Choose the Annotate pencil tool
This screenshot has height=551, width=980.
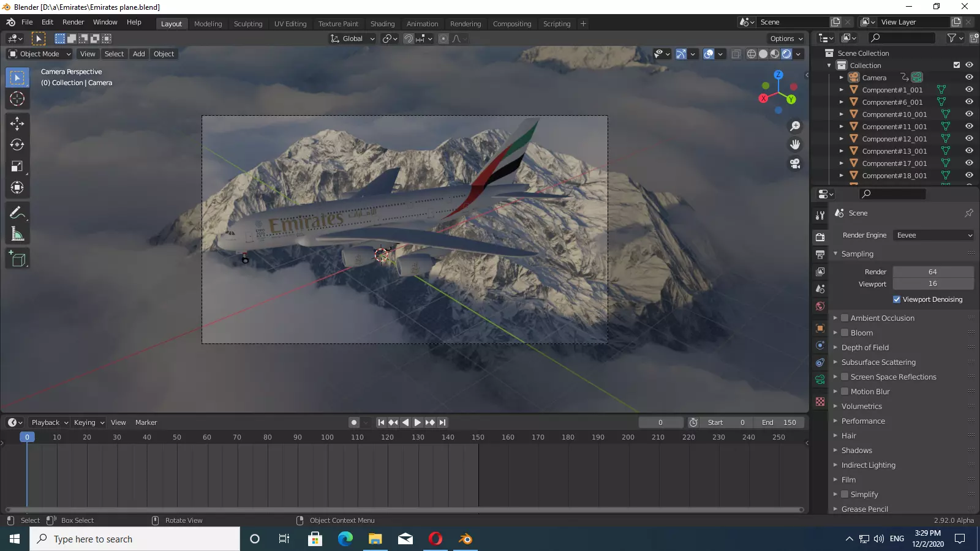[17, 213]
